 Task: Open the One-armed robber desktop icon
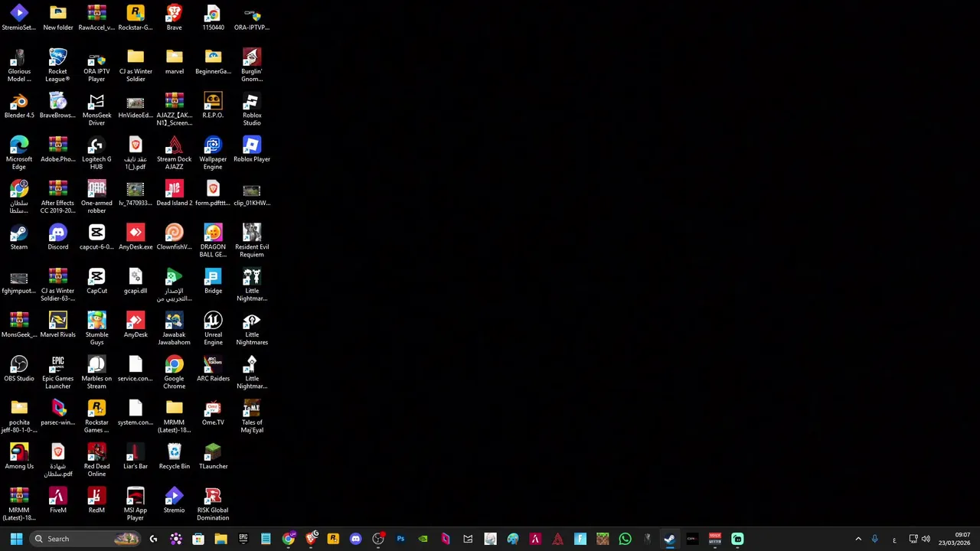click(96, 197)
